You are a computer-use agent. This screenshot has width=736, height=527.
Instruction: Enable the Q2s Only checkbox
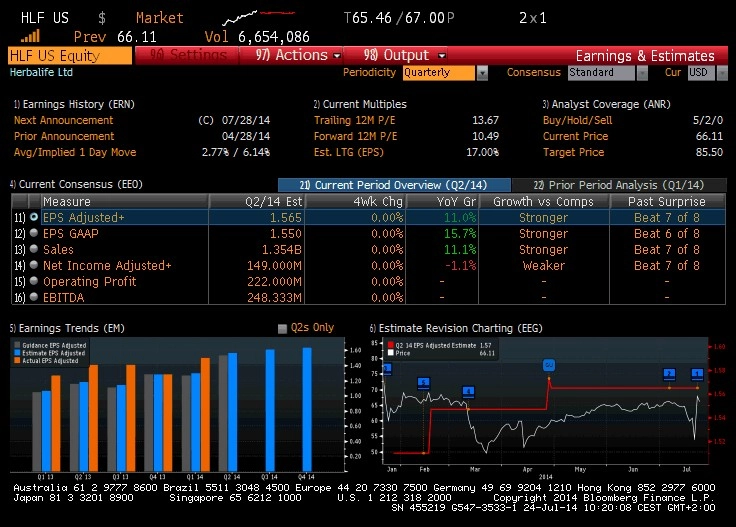point(282,328)
